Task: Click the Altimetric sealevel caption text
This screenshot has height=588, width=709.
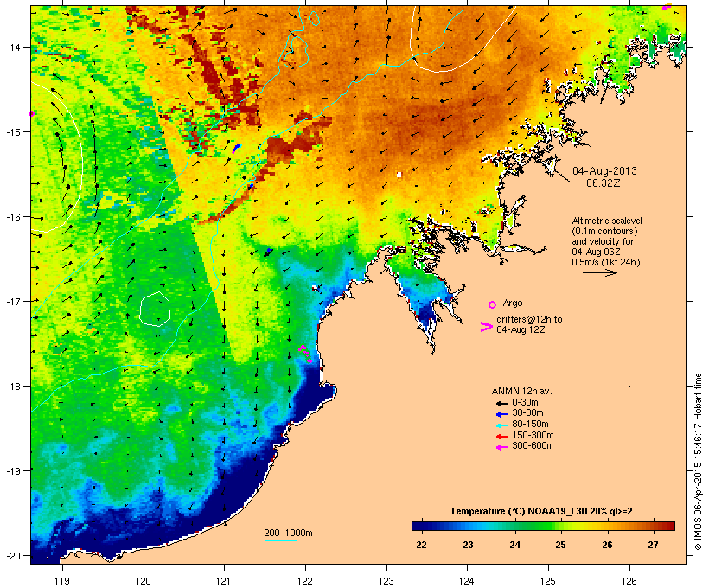Action: [607, 220]
